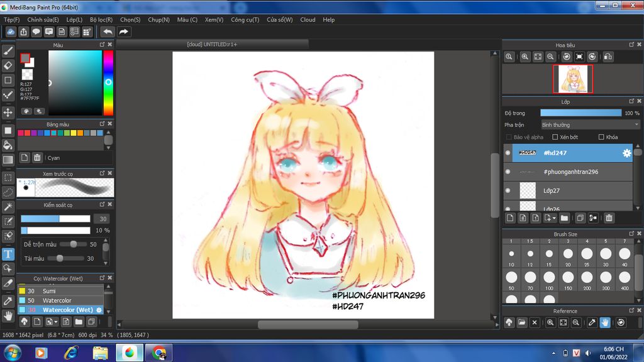
Task: Switch to the UNTITLED canvas tab
Action: (212, 45)
